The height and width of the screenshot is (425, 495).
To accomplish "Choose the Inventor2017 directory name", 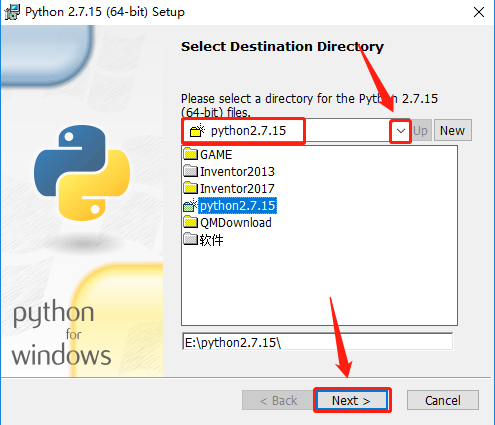I will click(x=237, y=189).
